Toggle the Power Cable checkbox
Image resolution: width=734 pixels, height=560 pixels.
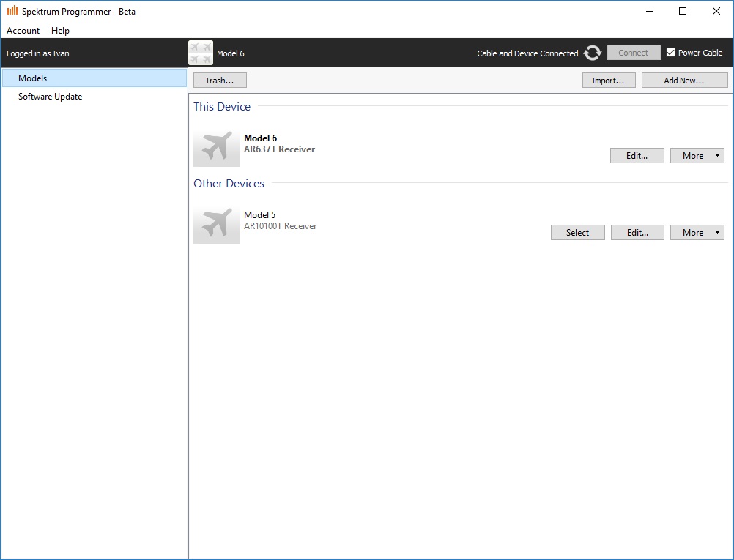pyautogui.click(x=670, y=53)
